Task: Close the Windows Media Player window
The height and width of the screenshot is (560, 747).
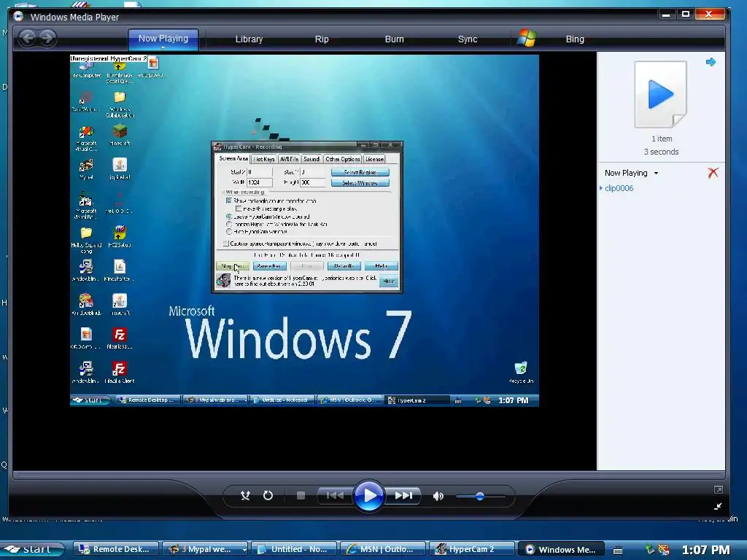Action: click(709, 15)
